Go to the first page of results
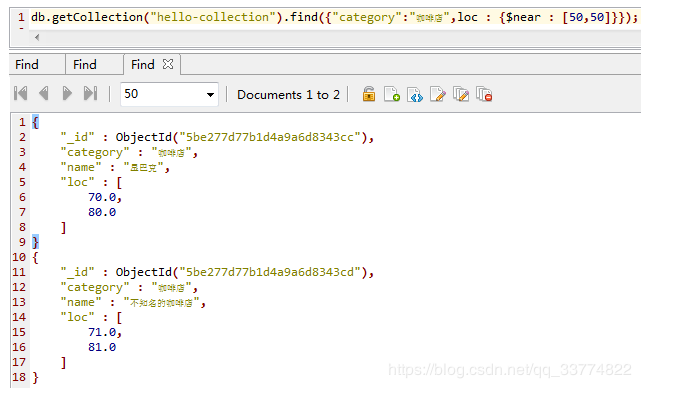 (20, 94)
